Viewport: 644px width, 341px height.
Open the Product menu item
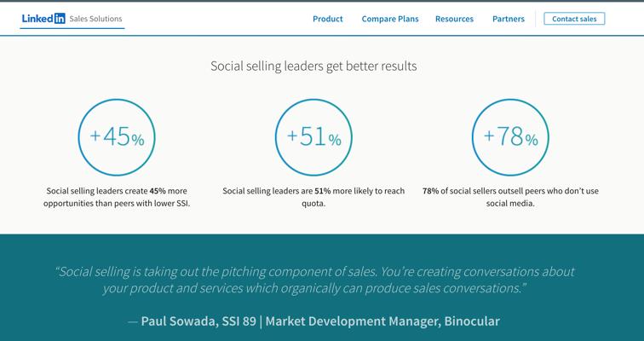tap(328, 19)
